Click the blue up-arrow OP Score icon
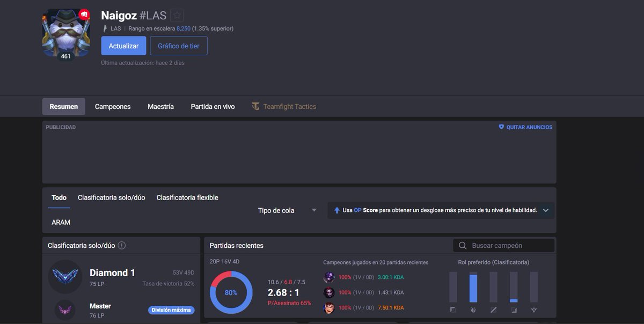644x324 pixels. pyautogui.click(x=336, y=210)
